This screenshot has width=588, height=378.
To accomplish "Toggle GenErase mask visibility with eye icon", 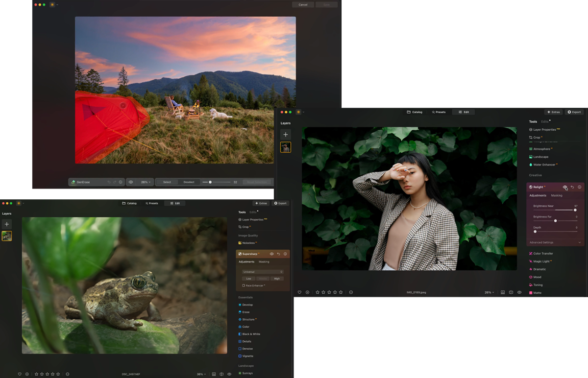I will [130, 181].
